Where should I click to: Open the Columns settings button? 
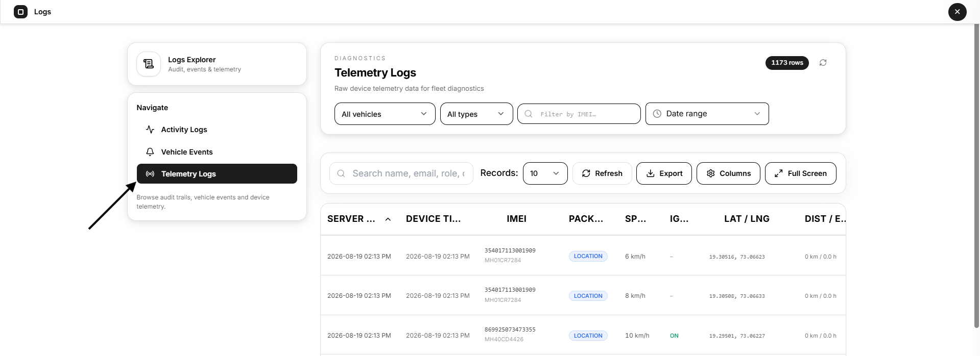click(x=728, y=173)
